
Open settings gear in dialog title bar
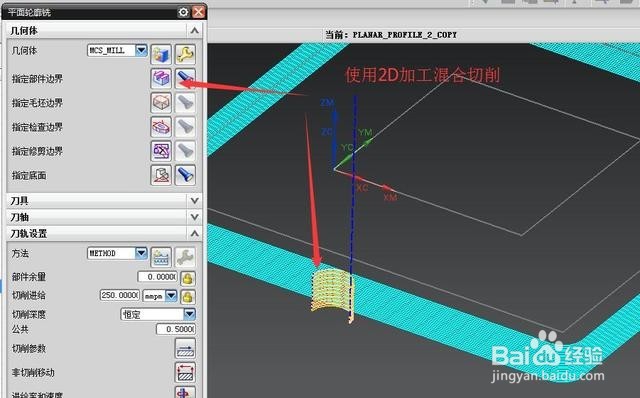click(183, 12)
